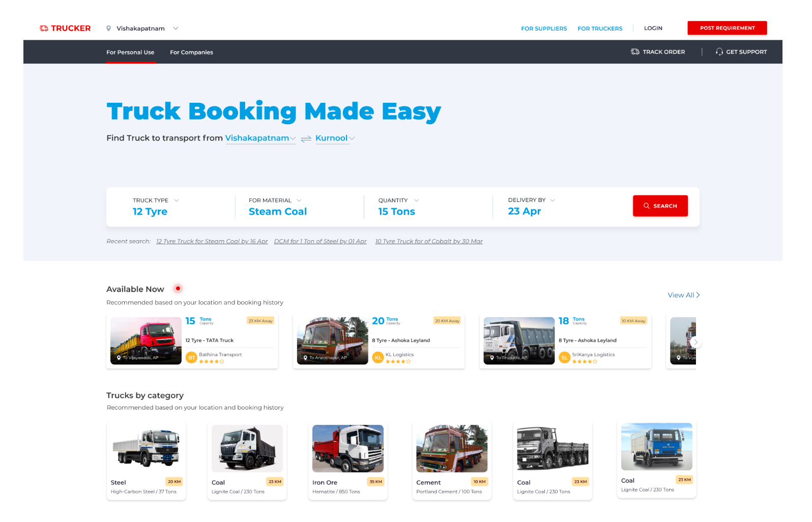The width and height of the screenshot is (812, 522).
Task: Click the red live indicator beside Available Now
Action: pyautogui.click(x=178, y=288)
